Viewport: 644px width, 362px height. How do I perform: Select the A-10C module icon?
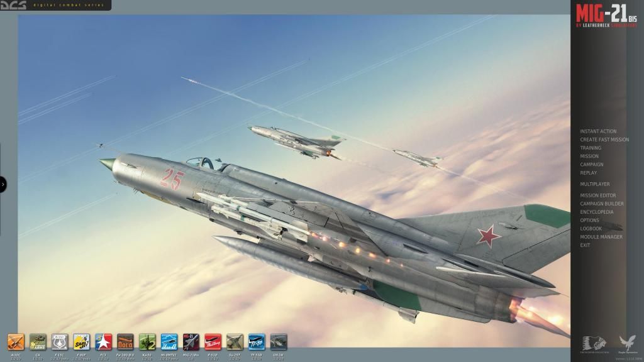[16, 342]
